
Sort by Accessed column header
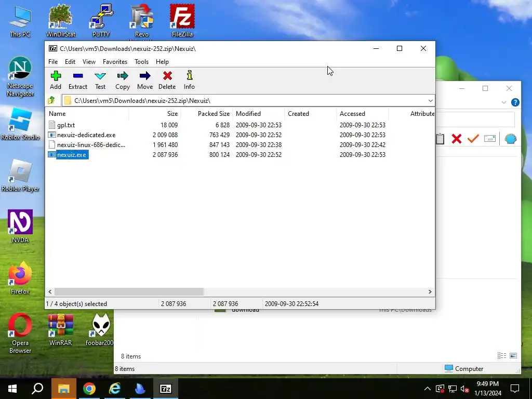point(362,114)
